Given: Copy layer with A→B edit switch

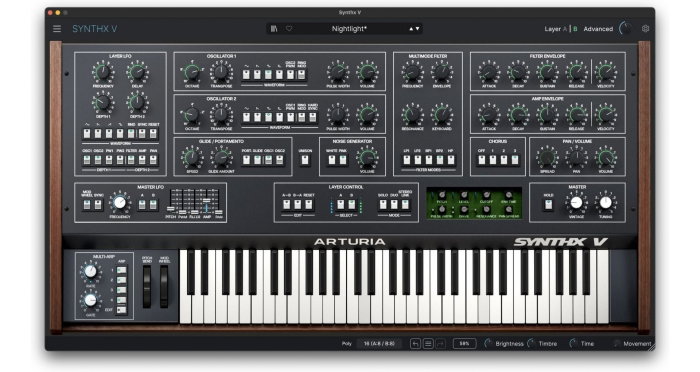Looking at the screenshot, I should point(287,205).
